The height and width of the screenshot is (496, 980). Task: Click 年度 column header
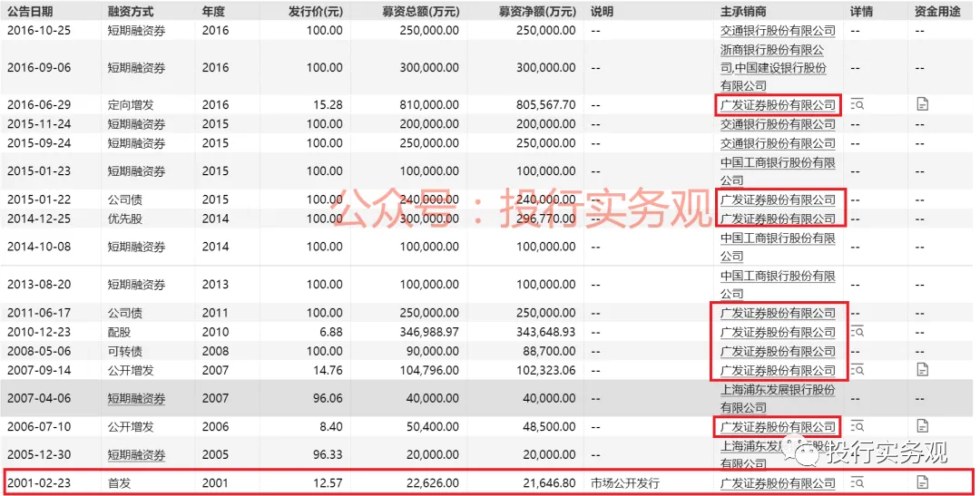213,11
